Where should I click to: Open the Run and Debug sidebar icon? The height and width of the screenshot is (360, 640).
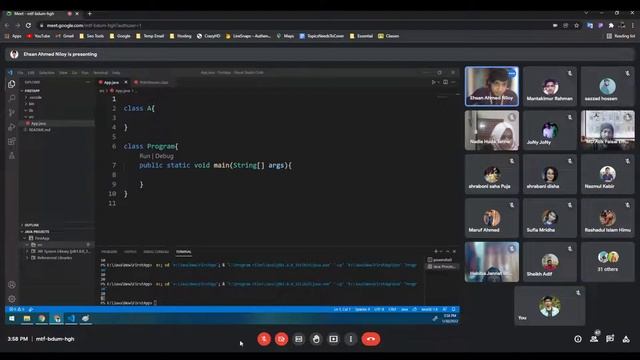[x=12, y=127]
